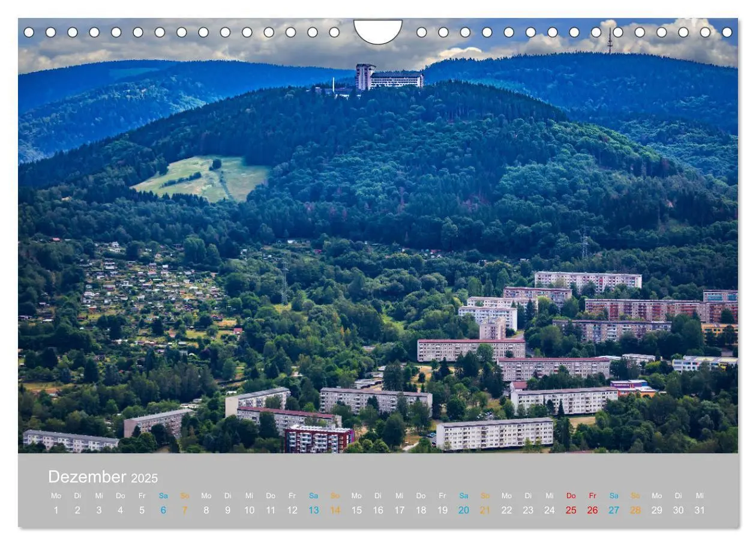Select the blue Saturday date 6
This screenshot has height=545, width=756.
tap(163, 510)
